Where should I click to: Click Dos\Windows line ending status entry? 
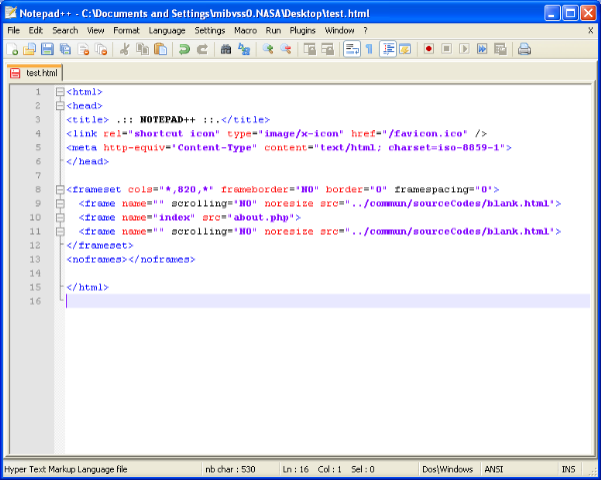tap(447, 469)
